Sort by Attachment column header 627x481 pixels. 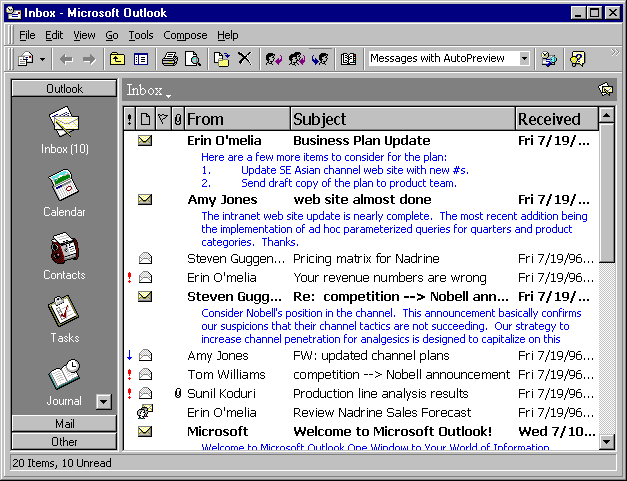click(178, 119)
